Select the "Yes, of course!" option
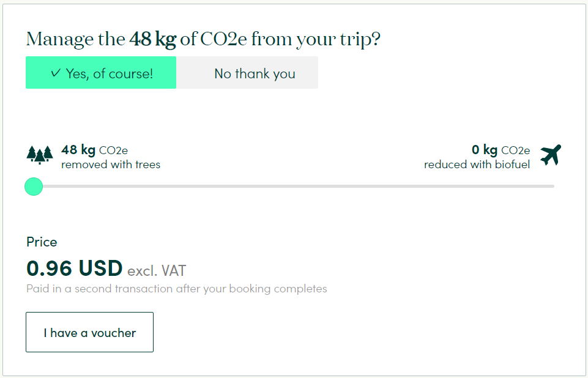Screen dimensions: 588x378 pyautogui.click(x=101, y=73)
